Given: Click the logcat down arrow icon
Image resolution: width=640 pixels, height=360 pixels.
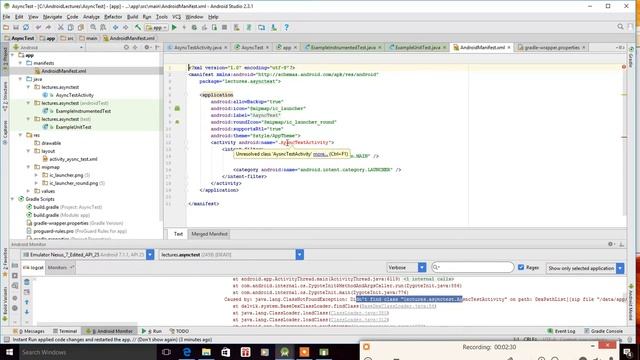Looking at the screenshot, I should pyautogui.click(x=27, y=312).
